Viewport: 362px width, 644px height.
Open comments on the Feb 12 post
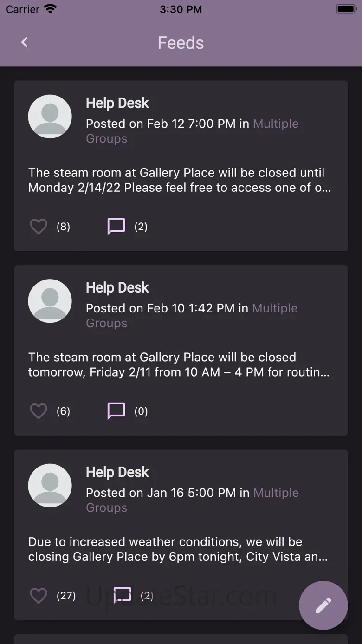coord(116,227)
